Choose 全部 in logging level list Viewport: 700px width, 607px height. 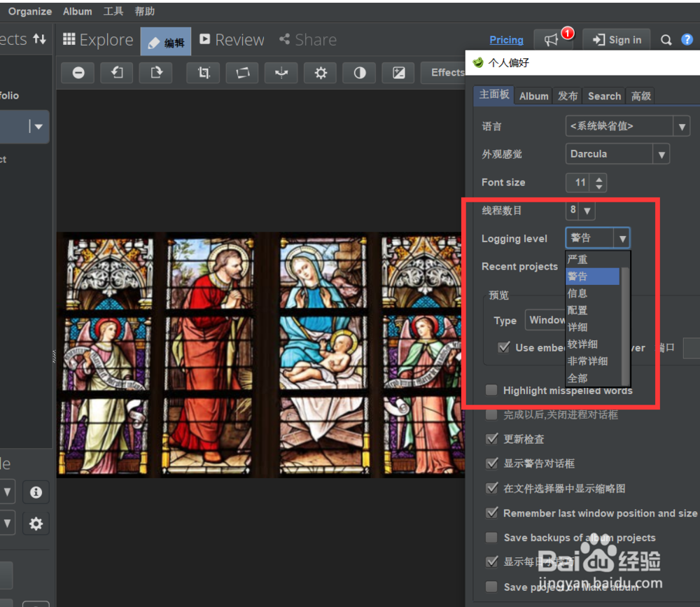[593, 378]
